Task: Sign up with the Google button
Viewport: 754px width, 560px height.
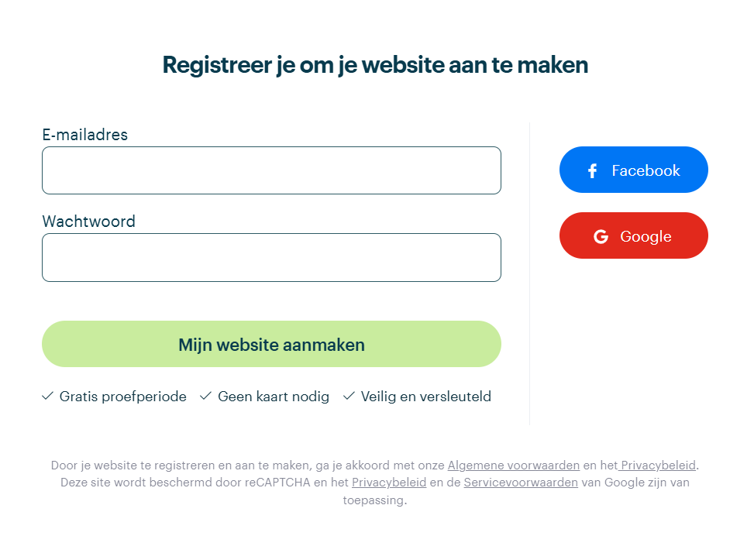Action: pyautogui.click(x=634, y=235)
